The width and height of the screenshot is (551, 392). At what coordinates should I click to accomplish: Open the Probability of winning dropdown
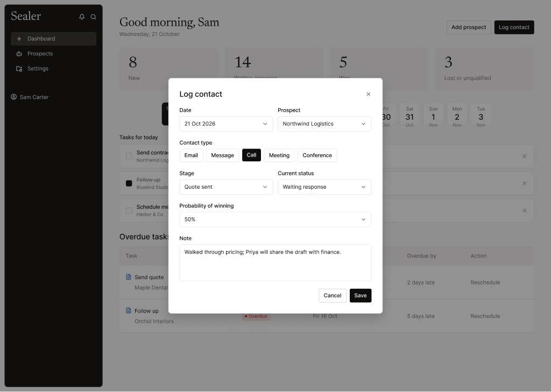275,219
